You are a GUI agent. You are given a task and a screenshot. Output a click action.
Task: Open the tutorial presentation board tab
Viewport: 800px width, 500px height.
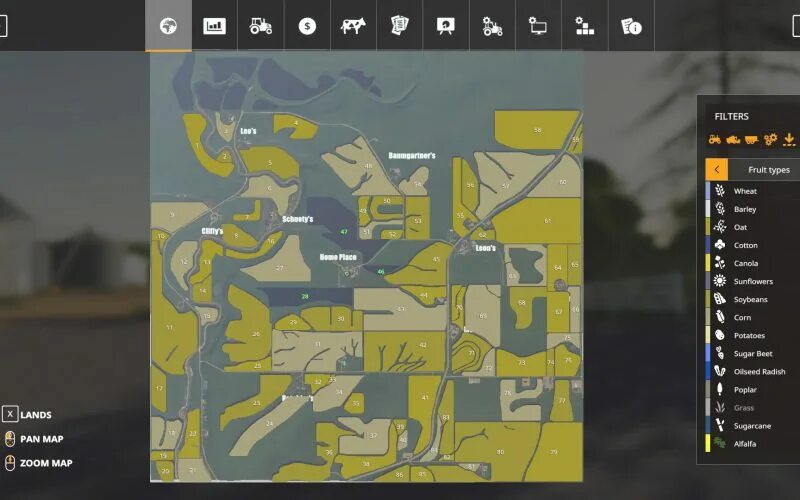446,26
